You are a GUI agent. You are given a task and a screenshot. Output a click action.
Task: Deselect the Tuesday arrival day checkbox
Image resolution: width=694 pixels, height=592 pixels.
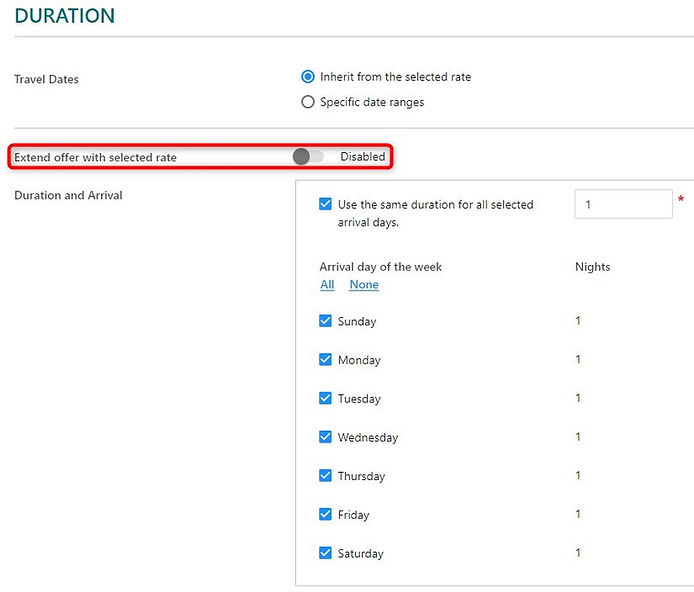(325, 398)
